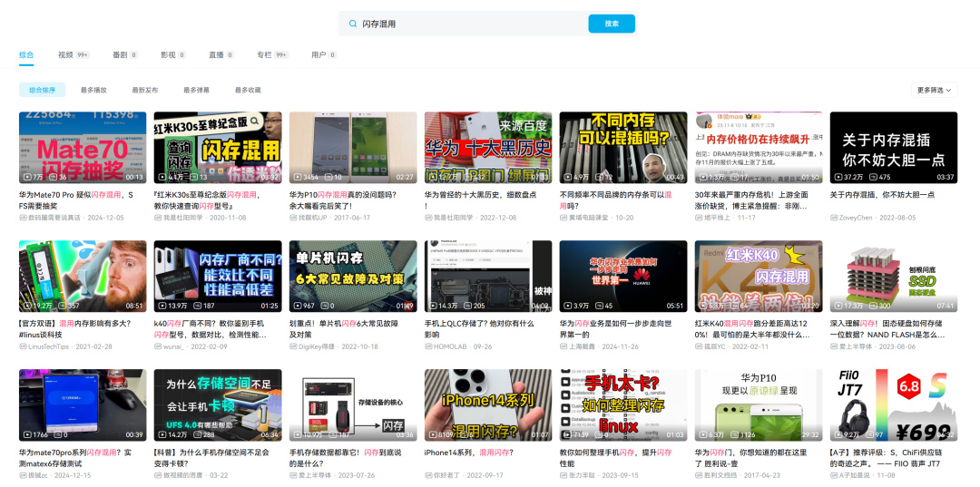
Task: Open title k40闪存厂商不同
Action: 210,328
